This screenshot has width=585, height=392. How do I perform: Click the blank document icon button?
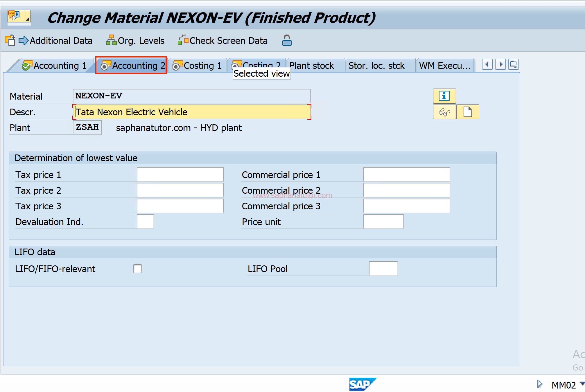468,112
